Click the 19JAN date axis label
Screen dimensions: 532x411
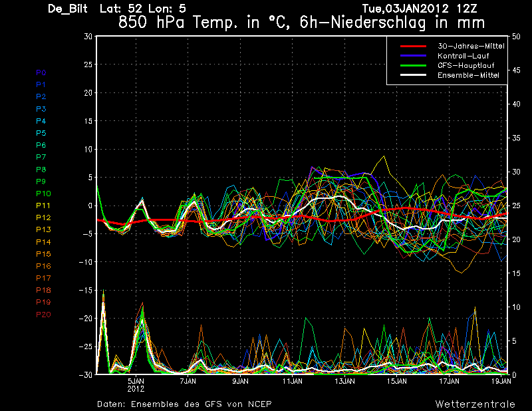(501, 381)
